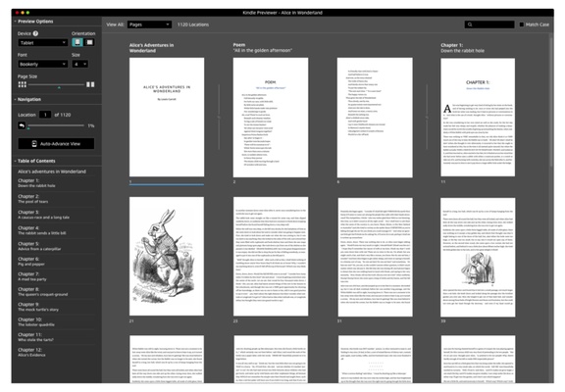This screenshot has width=565, height=392.
Task: Open the font Size dropdown
Action: point(80,64)
